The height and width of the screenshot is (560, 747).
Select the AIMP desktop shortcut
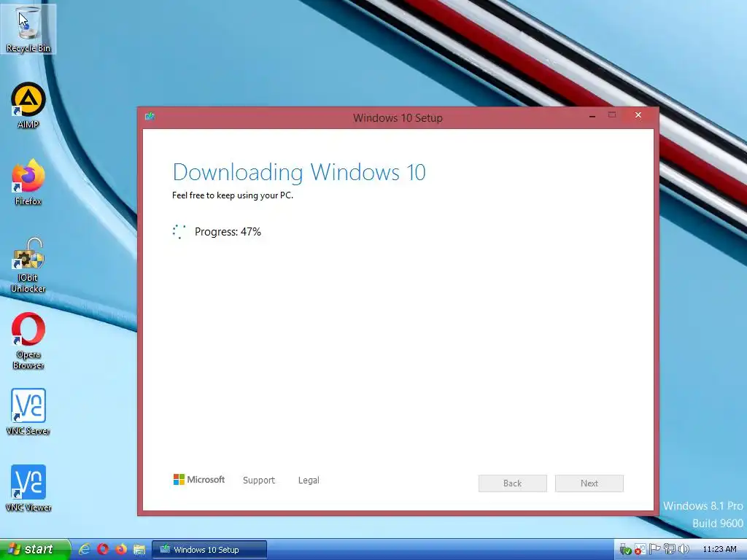point(28,106)
